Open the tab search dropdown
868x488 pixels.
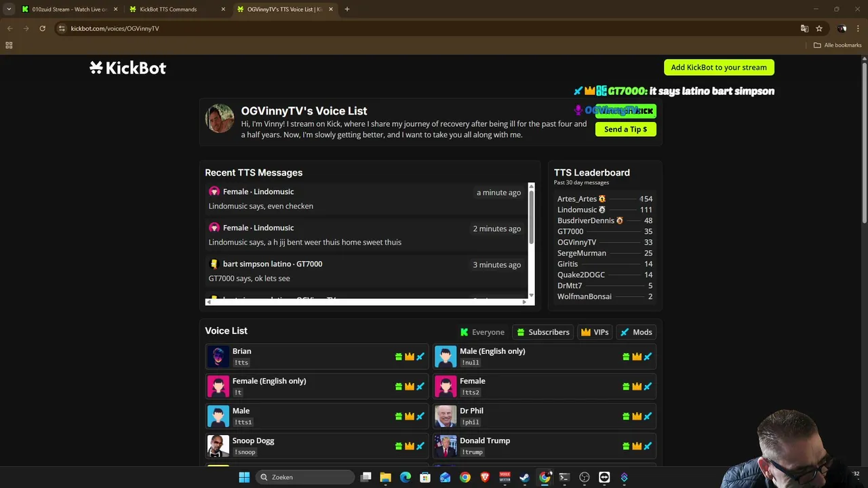pyautogui.click(x=9, y=9)
